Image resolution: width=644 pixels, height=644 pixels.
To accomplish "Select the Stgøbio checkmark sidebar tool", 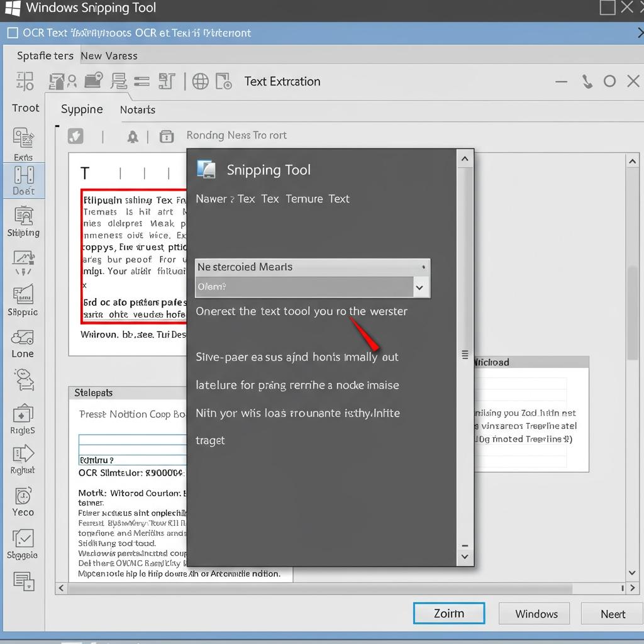I will [x=23, y=545].
